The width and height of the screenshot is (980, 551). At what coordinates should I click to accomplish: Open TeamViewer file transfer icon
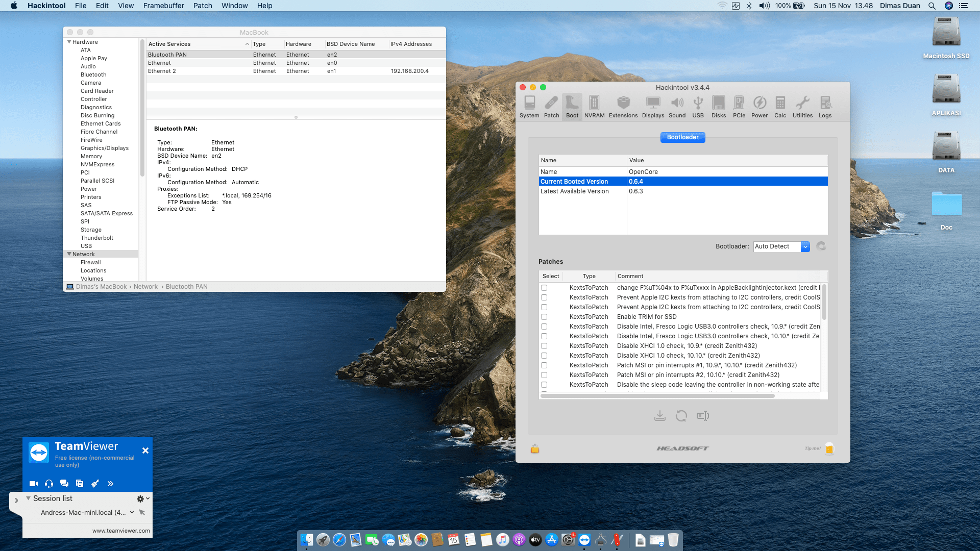(x=80, y=484)
